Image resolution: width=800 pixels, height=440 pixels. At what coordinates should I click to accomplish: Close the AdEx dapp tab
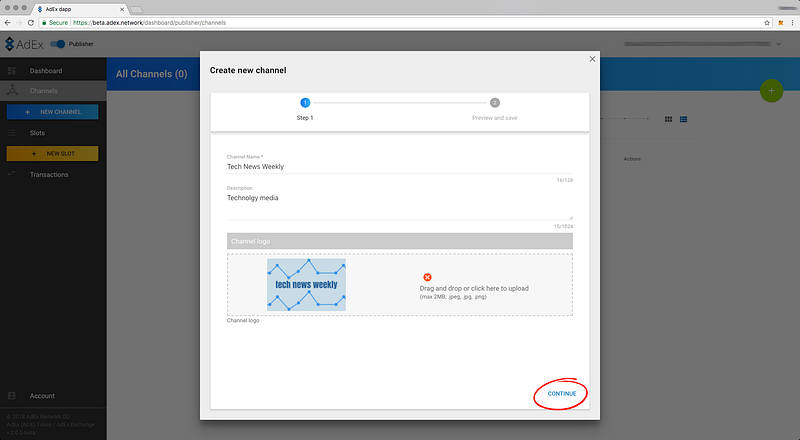click(x=122, y=9)
